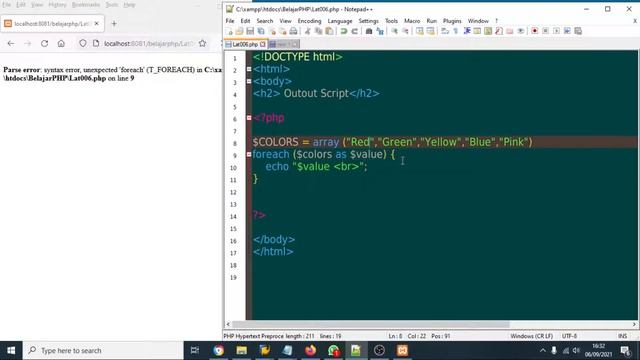Save the current file Lat006.php
640x360 pixels.
tap(250, 31)
